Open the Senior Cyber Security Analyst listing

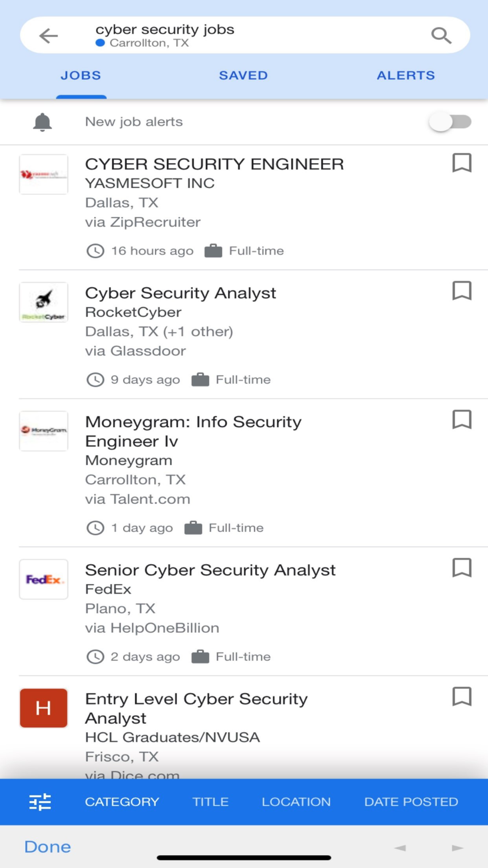[x=210, y=570]
